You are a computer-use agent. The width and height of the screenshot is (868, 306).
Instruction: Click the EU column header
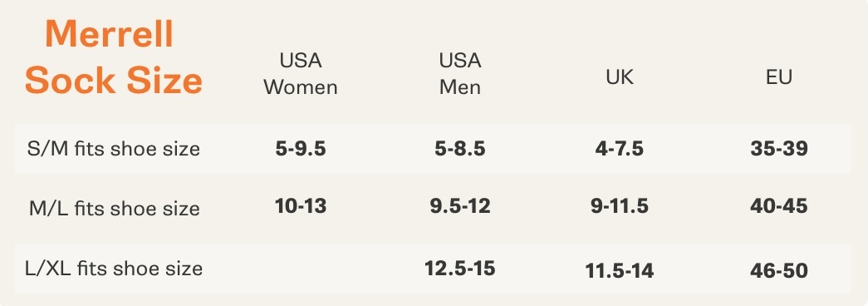pyautogui.click(x=779, y=77)
